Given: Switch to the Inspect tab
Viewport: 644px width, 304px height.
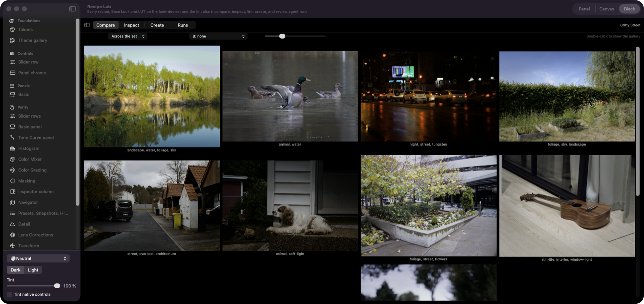Looking at the screenshot, I should point(132,25).
